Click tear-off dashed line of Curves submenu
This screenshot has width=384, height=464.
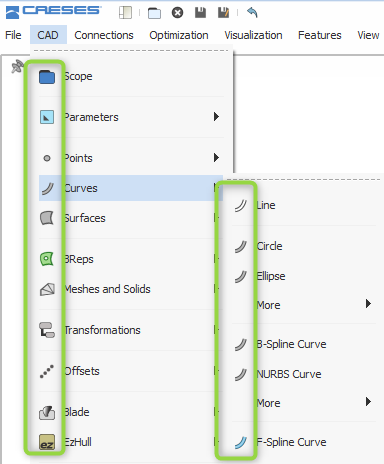point(303,179)
